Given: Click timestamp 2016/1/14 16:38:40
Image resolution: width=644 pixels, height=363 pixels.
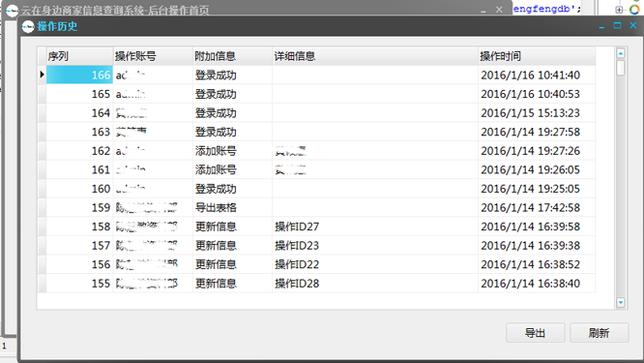Looking at the screenshot, I should [x=530, y=284].
